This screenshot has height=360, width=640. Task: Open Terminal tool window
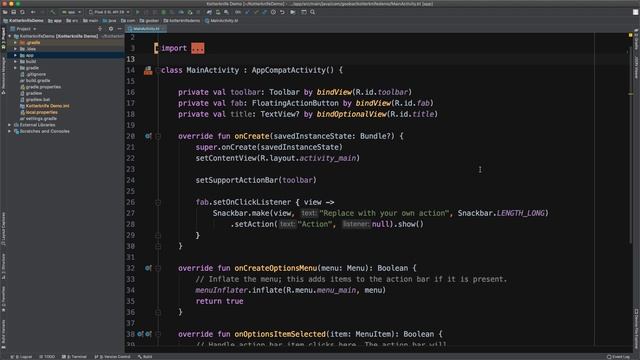pos(74,357)
